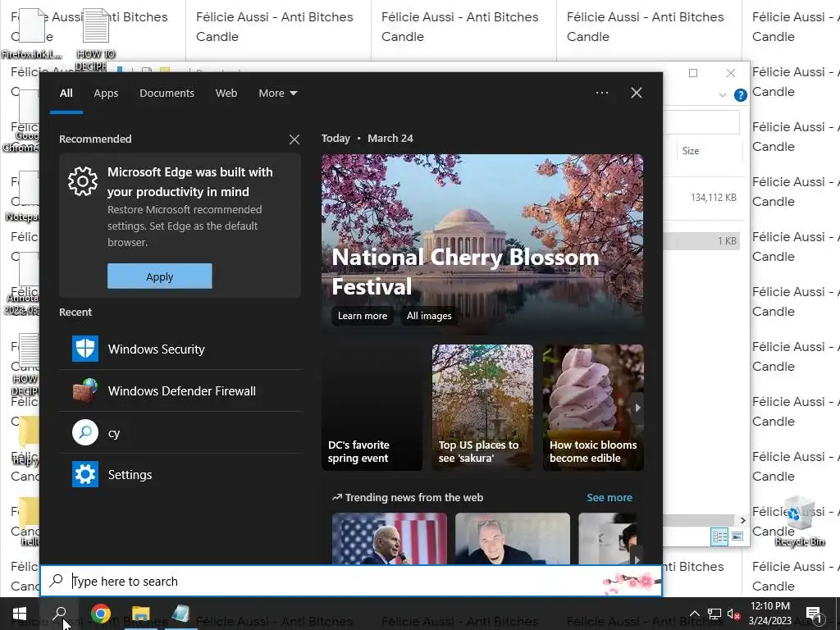The width and height of the screenshot is (840, 630).
Task: Open the DC's favorite spring event card
Action: pyautogui.click(x=372, y=408)
